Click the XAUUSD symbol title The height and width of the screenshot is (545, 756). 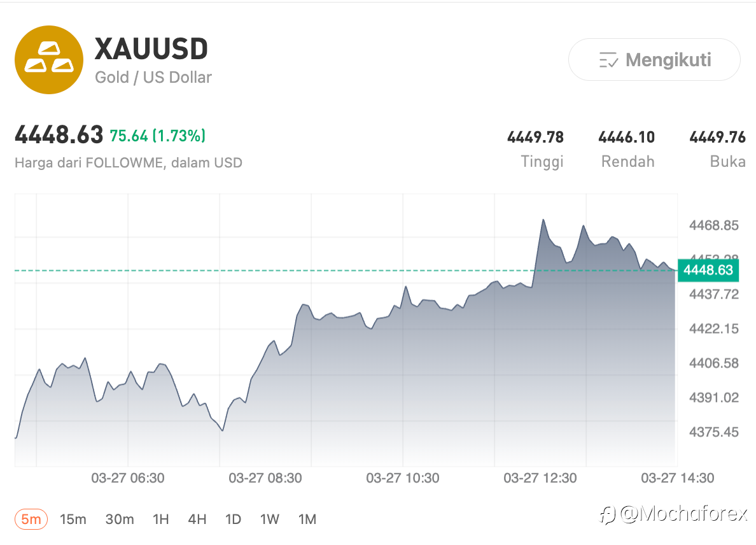tap(151, 49)
